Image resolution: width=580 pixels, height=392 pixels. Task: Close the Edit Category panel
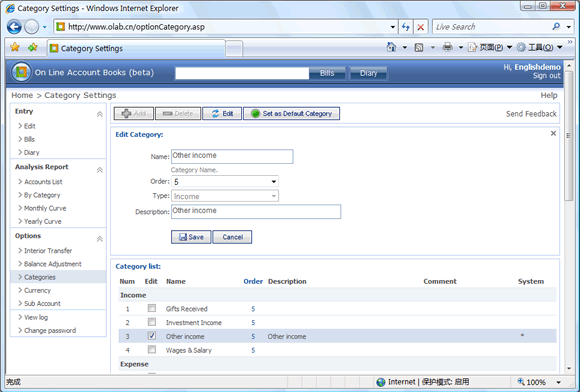pyautogui.click(x=553, y=134)
